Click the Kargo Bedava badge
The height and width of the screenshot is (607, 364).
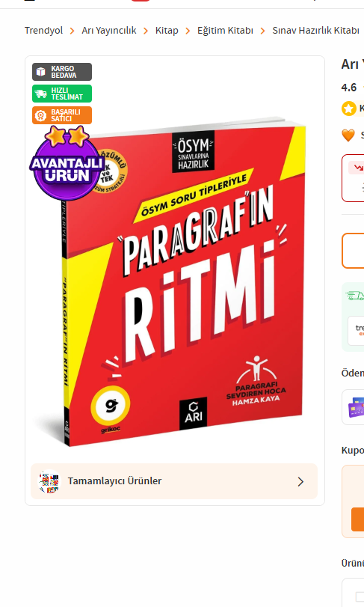[62, 72]
